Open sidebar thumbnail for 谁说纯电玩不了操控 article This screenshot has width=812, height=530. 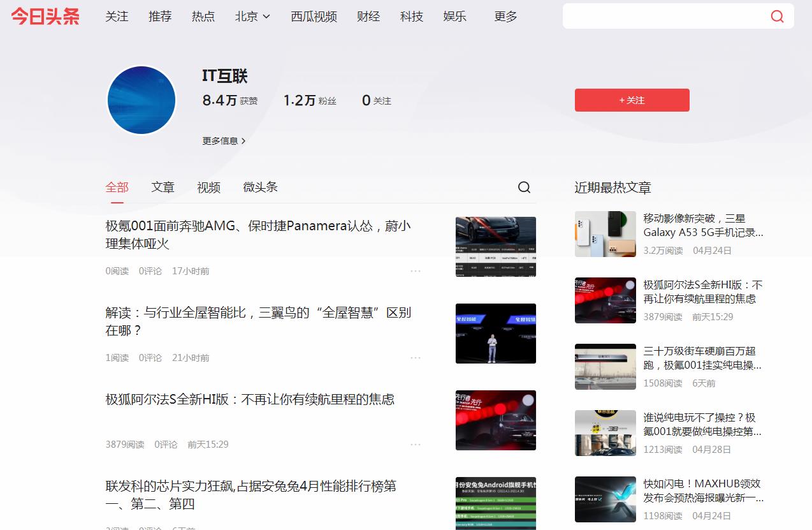coord(605,433)
